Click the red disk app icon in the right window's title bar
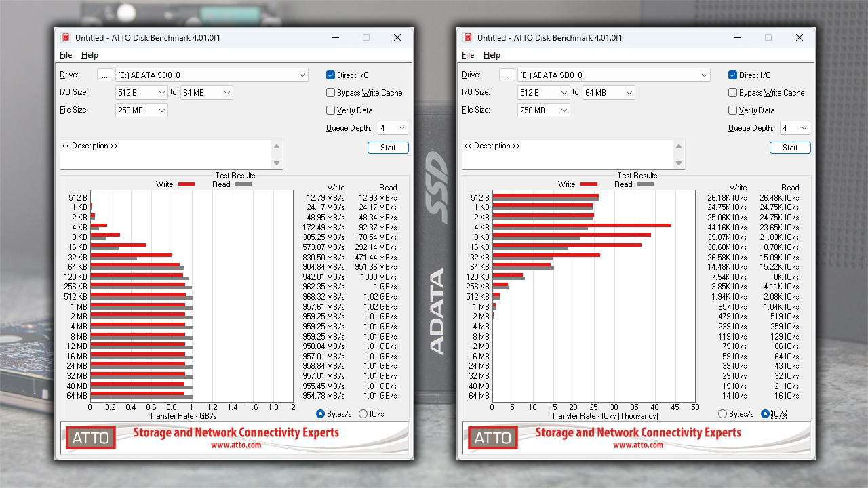The width and height of the screenshot is (868, 488). pos(468,38)
